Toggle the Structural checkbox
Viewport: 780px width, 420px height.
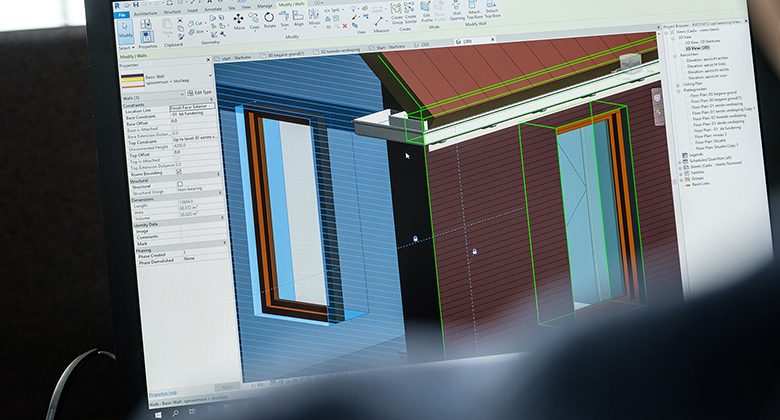178,185
